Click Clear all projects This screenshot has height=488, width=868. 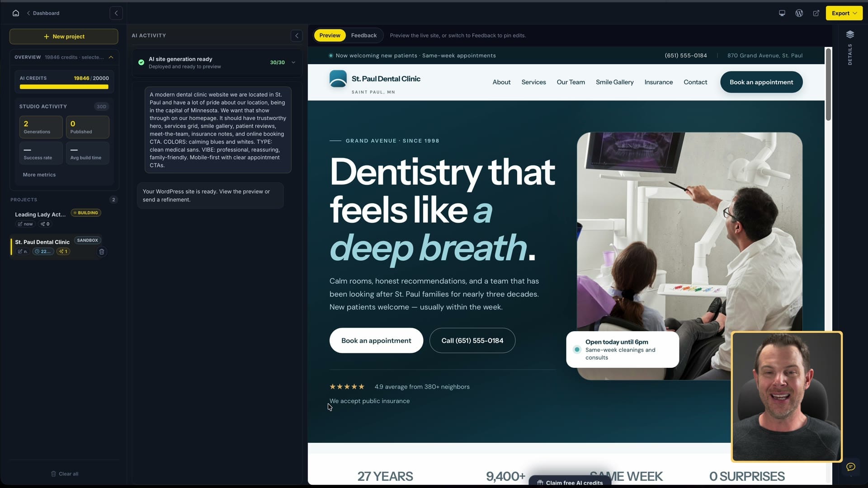tap(65, 474)
